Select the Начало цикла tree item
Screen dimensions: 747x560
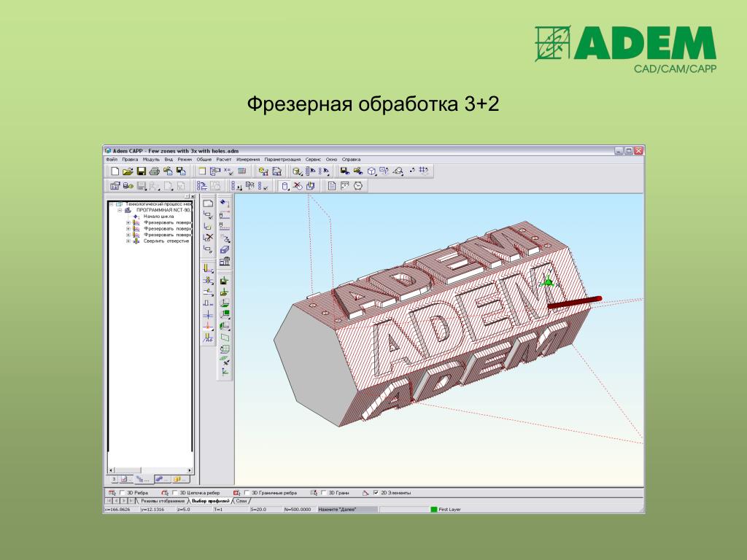coord(158,216)
